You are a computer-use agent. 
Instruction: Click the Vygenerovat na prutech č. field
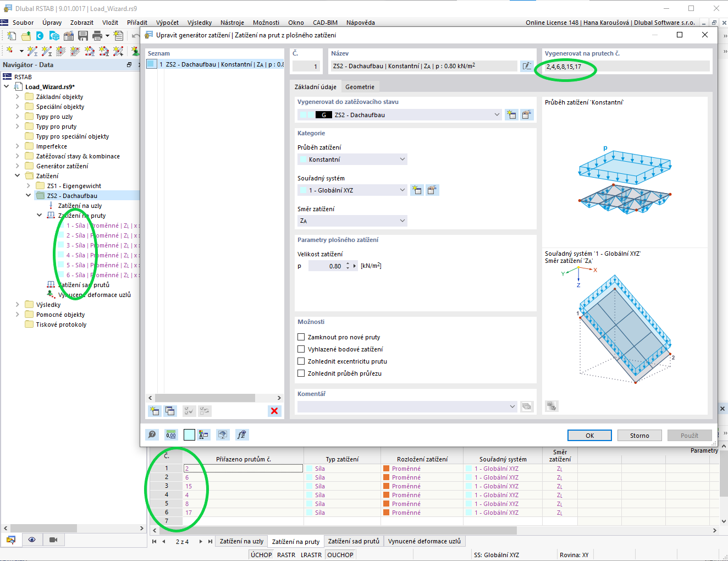tap(627, 67)
